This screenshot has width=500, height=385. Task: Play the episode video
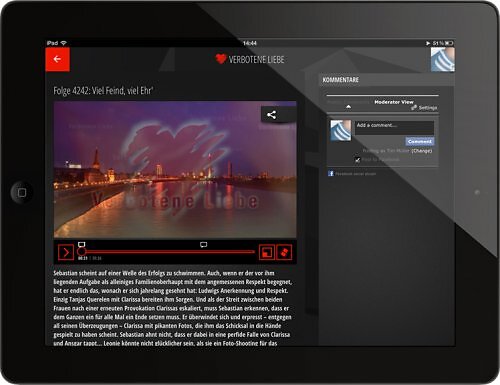66,252
